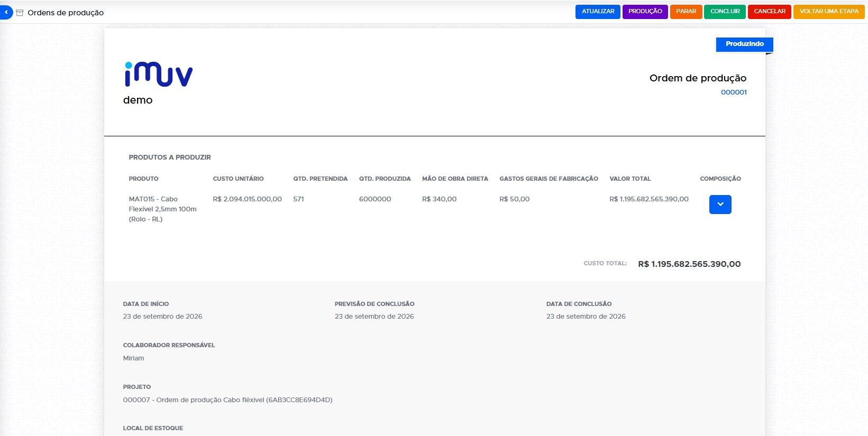Click the MÃO DE OBRA DIRETA column header
The width and height of the screenshot is (868, 436).
pos(455,179)
